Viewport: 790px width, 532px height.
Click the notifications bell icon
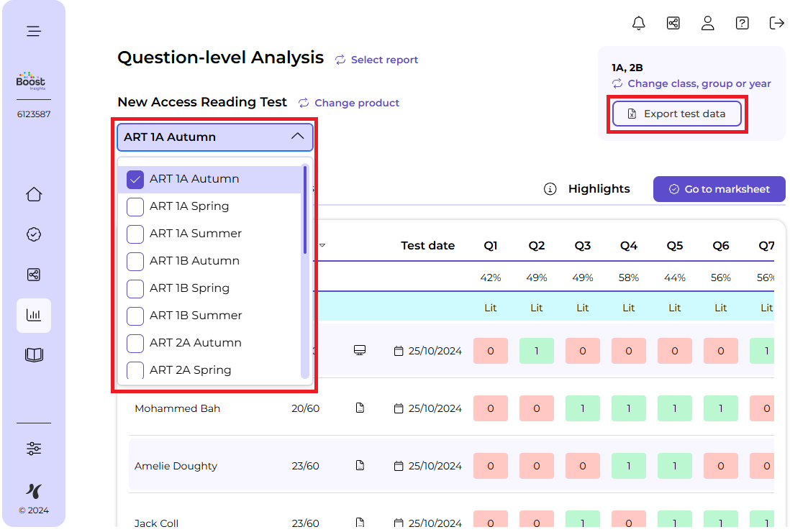(x=638, y=23)
